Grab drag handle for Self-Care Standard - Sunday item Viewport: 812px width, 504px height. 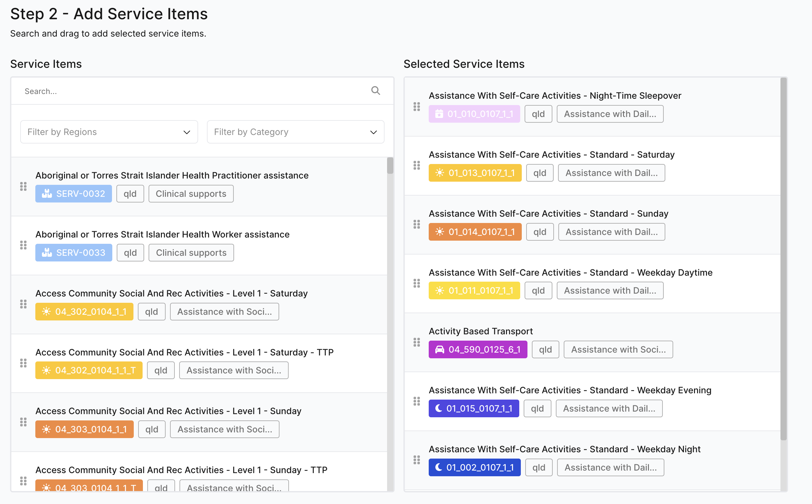(x=417, y=224)
